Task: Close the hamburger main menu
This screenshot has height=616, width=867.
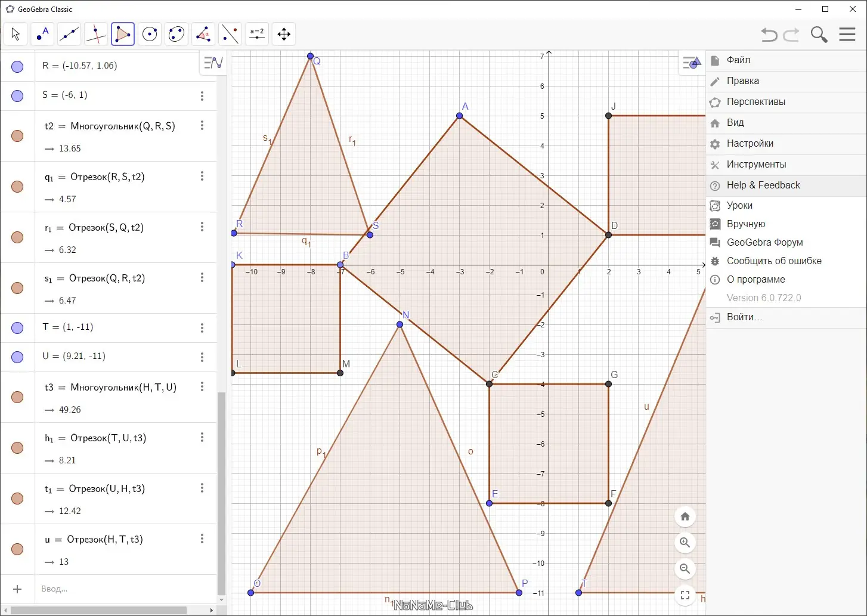Action: click(x=847, y=34)
